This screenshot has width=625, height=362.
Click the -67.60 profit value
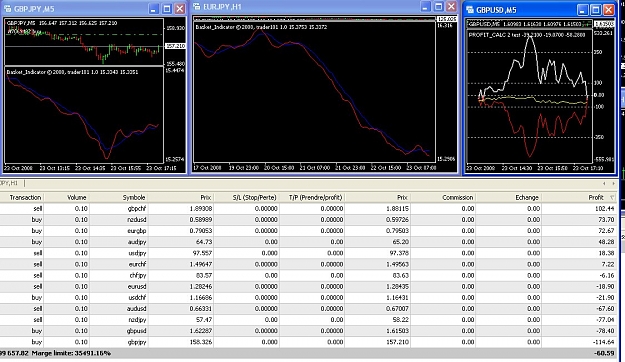[x=605, y=309]
